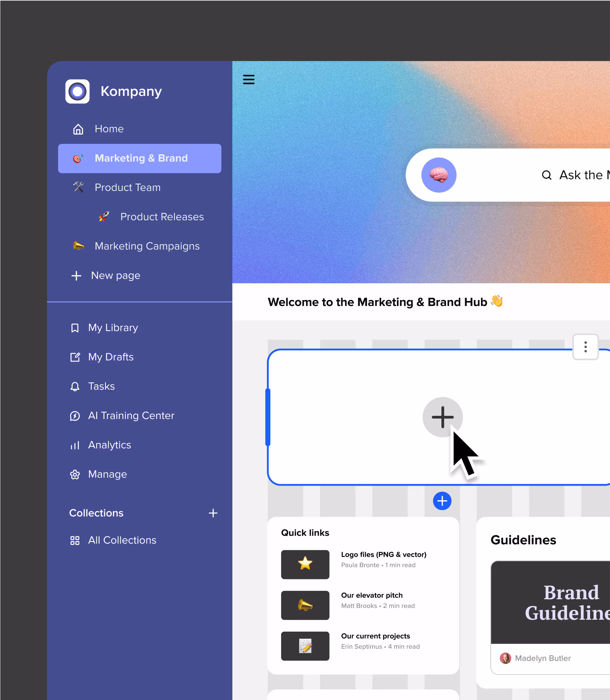The height and width of the screenshot is (700, 610).
Task: Open the AI Training Center
Action: 131,416
